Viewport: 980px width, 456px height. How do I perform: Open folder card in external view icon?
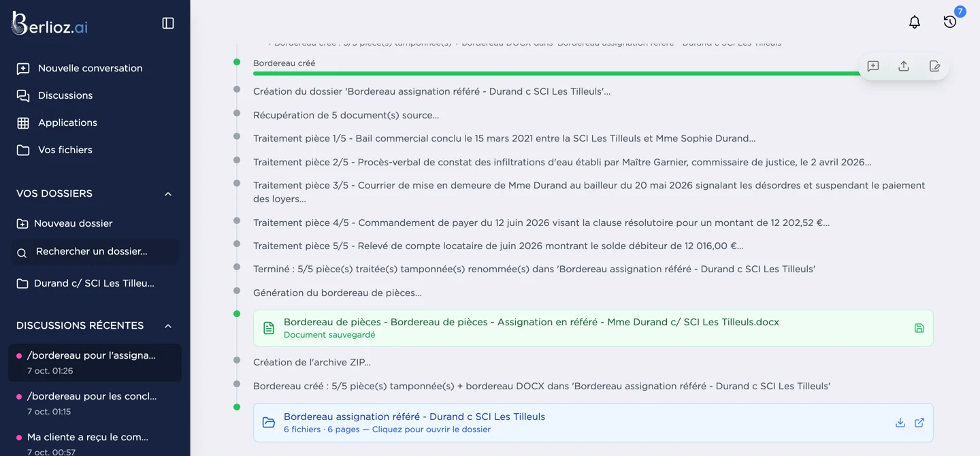click(x=919, y=423)
